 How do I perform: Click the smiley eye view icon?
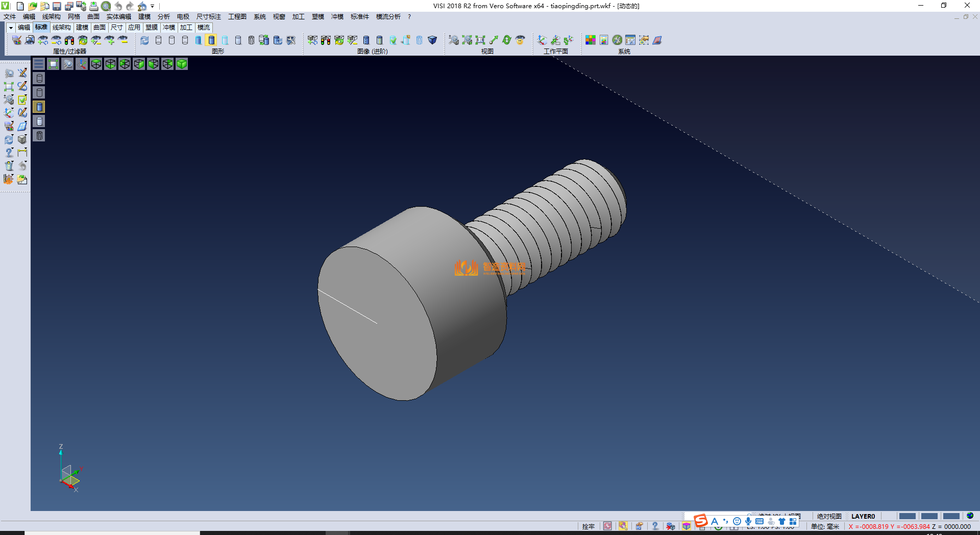click(x=520, y=40)
